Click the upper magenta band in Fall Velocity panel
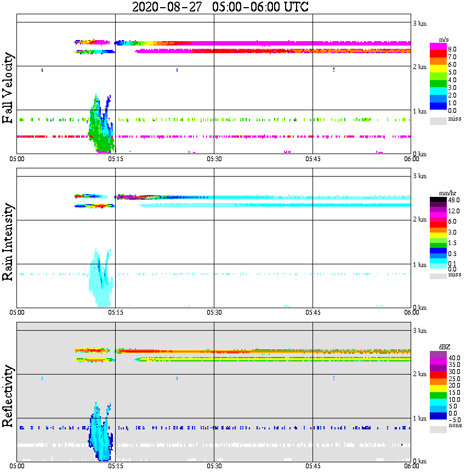Image resolution: width=466 pixels, height=476 pixels. (x=263, y=43)
